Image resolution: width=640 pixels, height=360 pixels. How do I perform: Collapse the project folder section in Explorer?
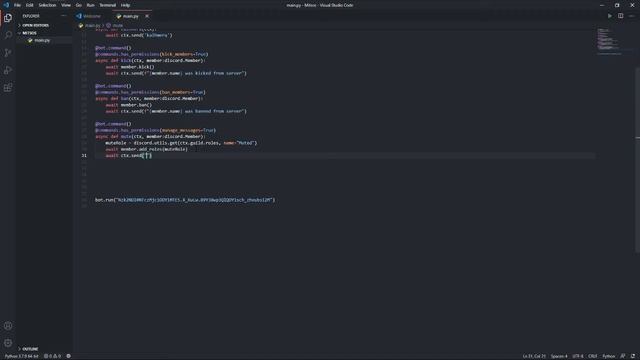(x=29, y=33)
